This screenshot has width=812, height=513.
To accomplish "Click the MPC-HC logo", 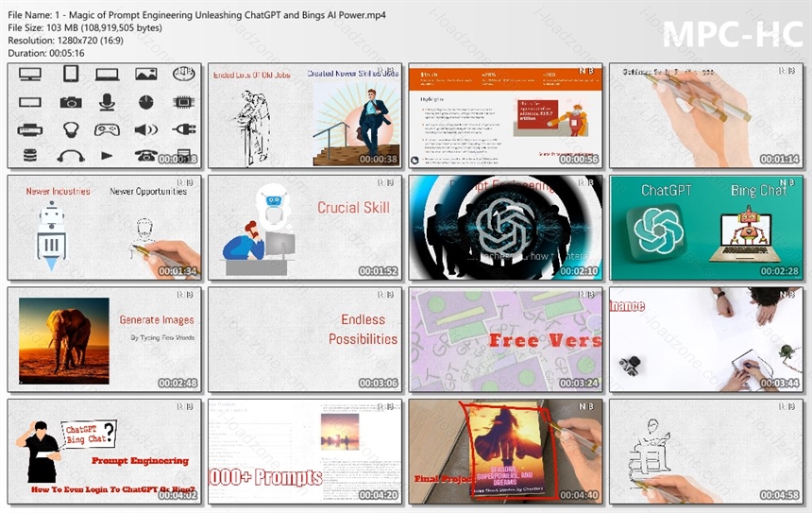I will coord(733,35).
